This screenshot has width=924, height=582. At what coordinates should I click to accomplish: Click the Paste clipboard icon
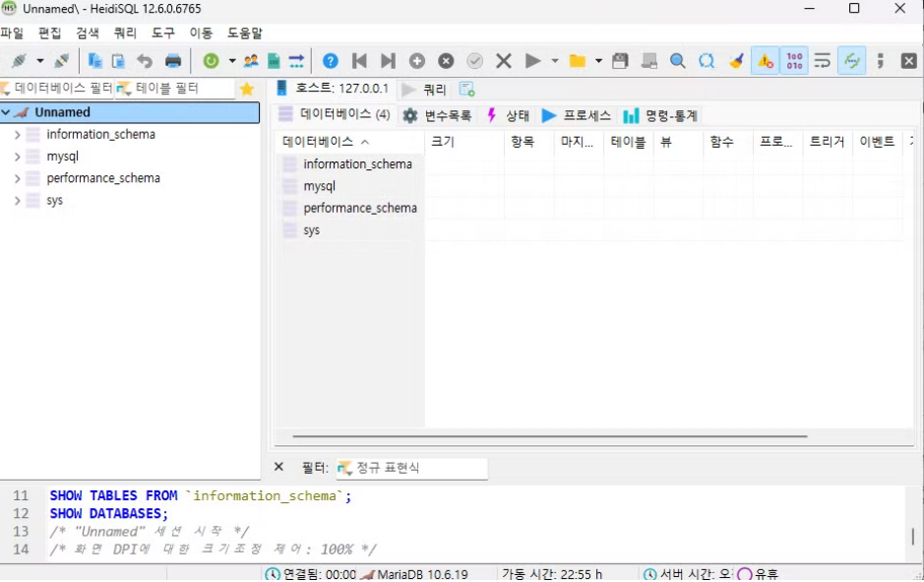click(x=118, y=61)
